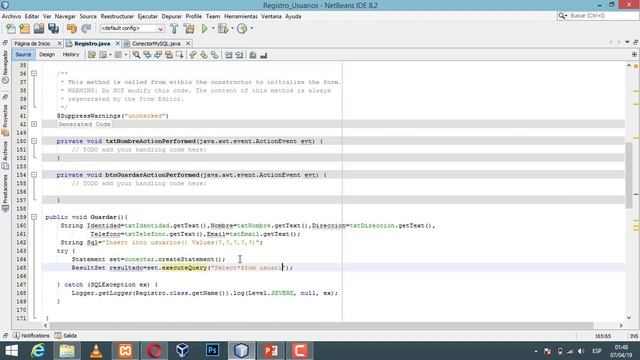
Task: Click the Shift Line Left icon
Action: pos(229,55)
